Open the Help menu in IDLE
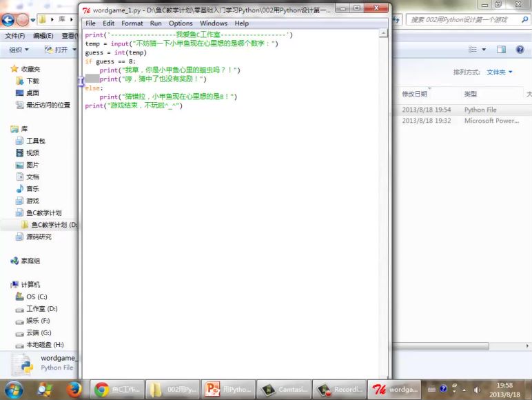532x400 pixels. (242, 23)
